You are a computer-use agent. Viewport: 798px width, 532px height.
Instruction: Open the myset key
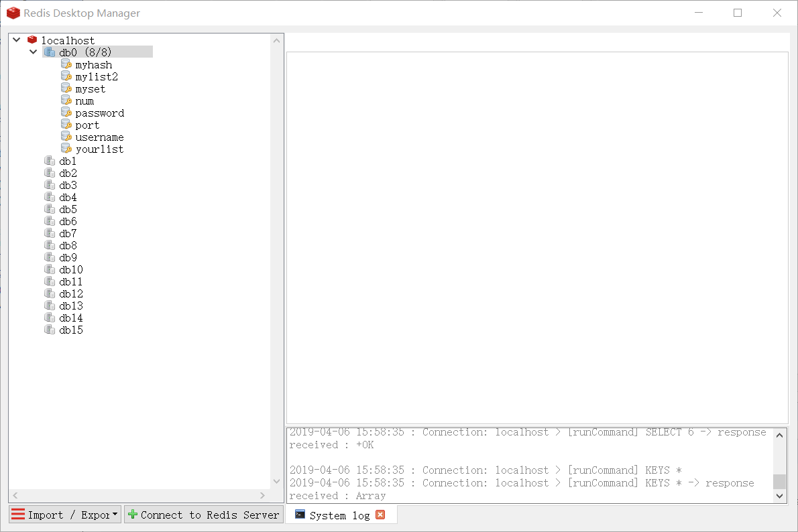point(91,89)
